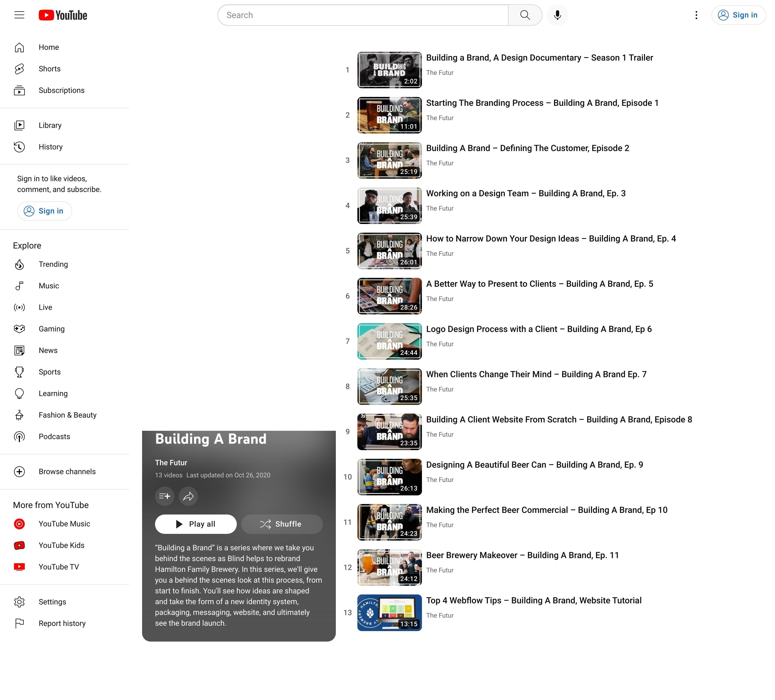The image size is (775, 700).
Task: Share the Building A Brand playlist
Action: pos(188,496)
